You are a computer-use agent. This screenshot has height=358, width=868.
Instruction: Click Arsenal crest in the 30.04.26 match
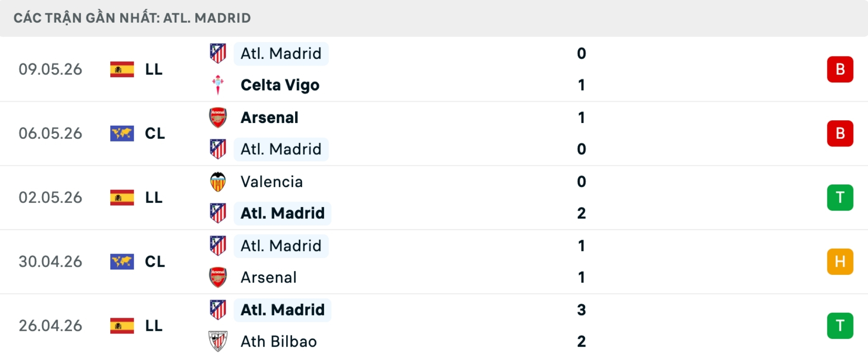[x=218, y=278]
